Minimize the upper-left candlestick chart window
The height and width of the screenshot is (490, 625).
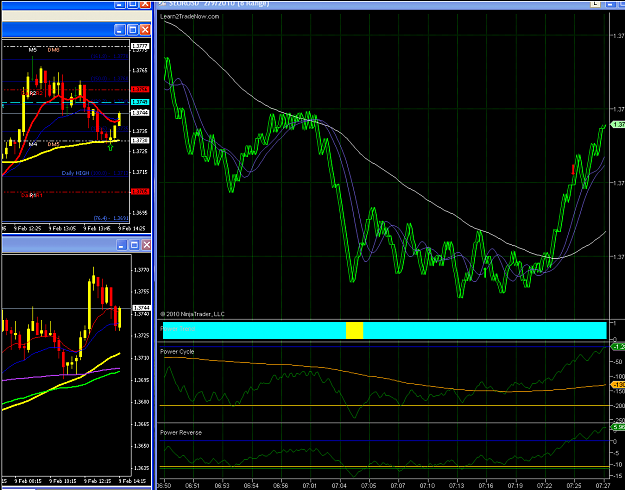tap(120, 30)
